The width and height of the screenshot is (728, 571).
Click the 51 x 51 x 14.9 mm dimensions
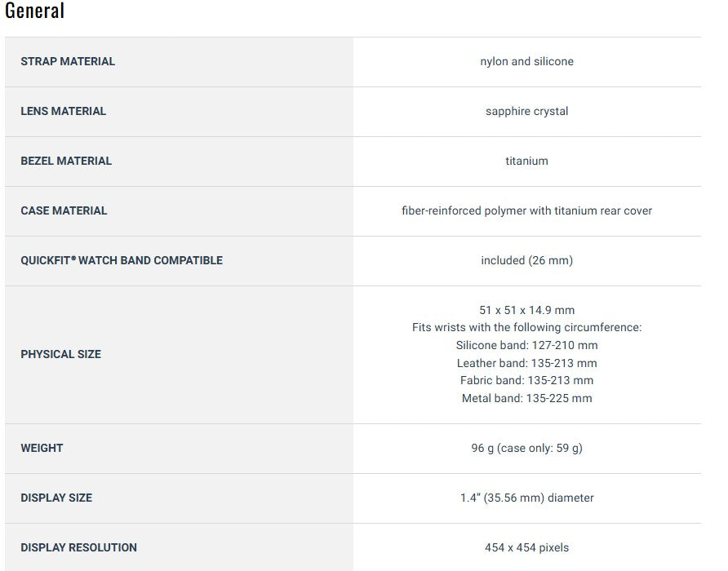(526, 310)
